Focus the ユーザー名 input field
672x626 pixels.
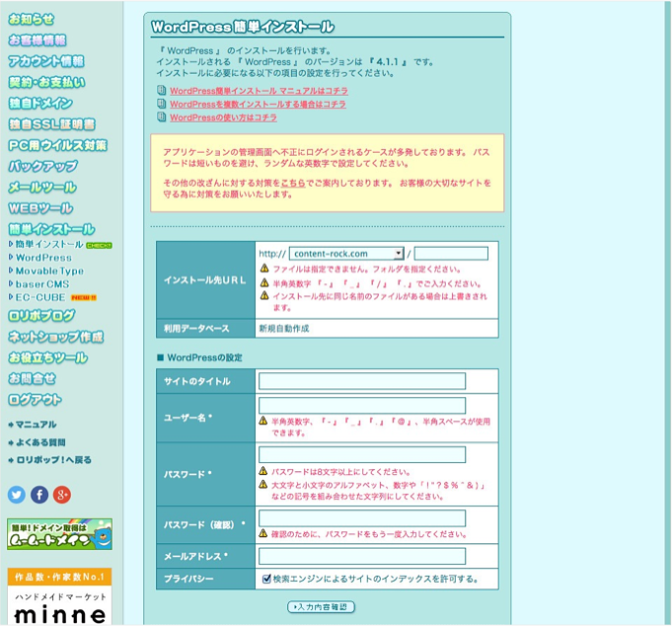362,405
